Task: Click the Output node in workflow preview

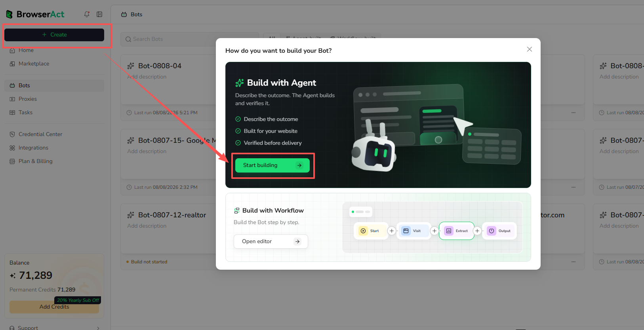Action: (x=499, y=231)
